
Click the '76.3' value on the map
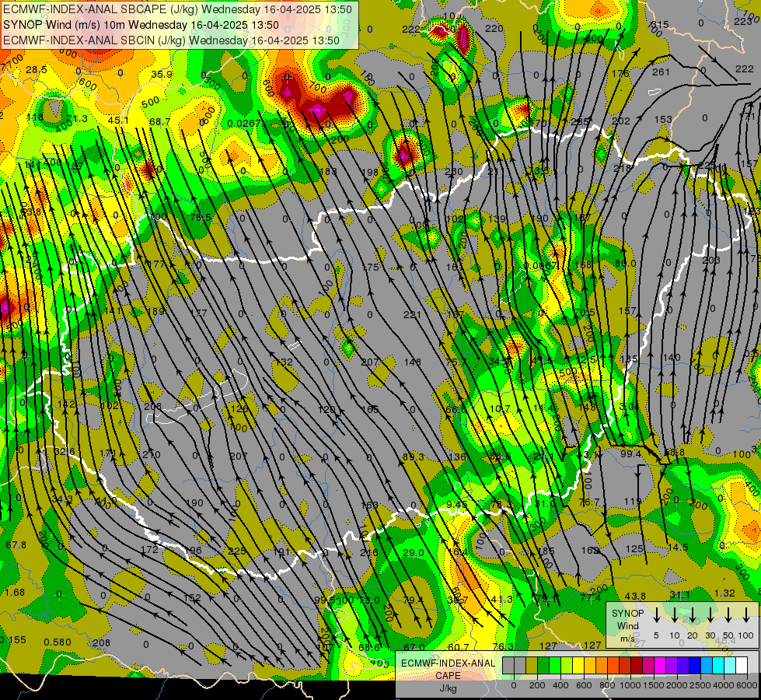pyautogui.click(x=503, y=646)
